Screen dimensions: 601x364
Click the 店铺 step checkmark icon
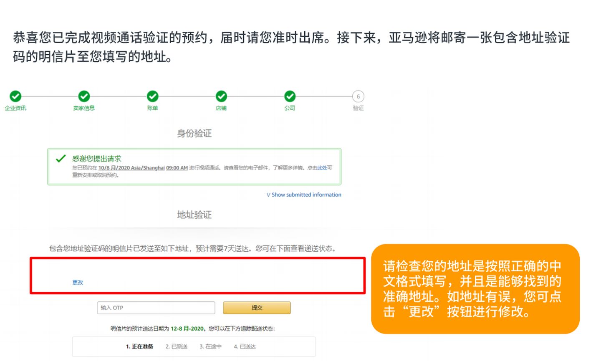221,96
